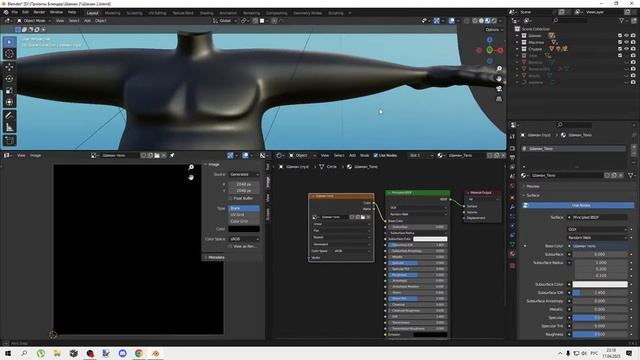Click the Surface Principled BSDF shader button
The width and height of the screenshot is (640, 360).
click(x=598, y=218)
